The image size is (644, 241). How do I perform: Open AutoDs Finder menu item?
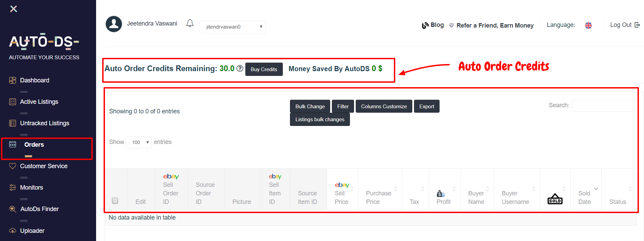(40, 209)
